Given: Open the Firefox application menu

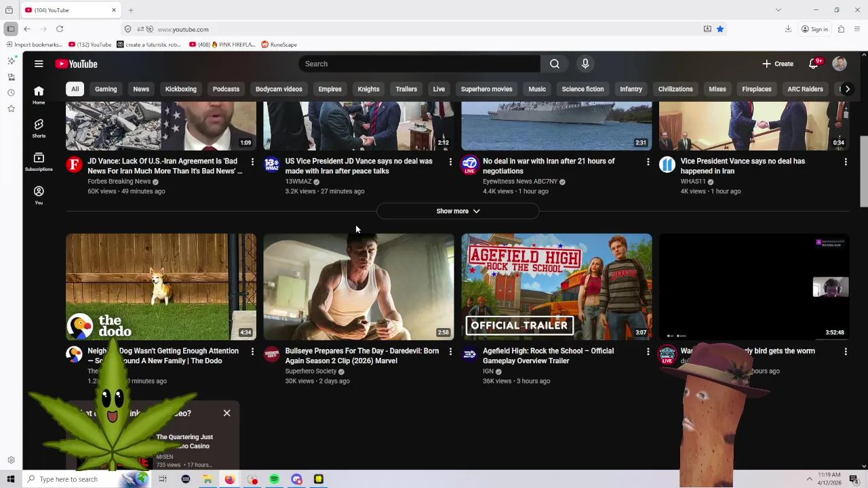Looking at the screenshot, I should (x=857, y=29).
